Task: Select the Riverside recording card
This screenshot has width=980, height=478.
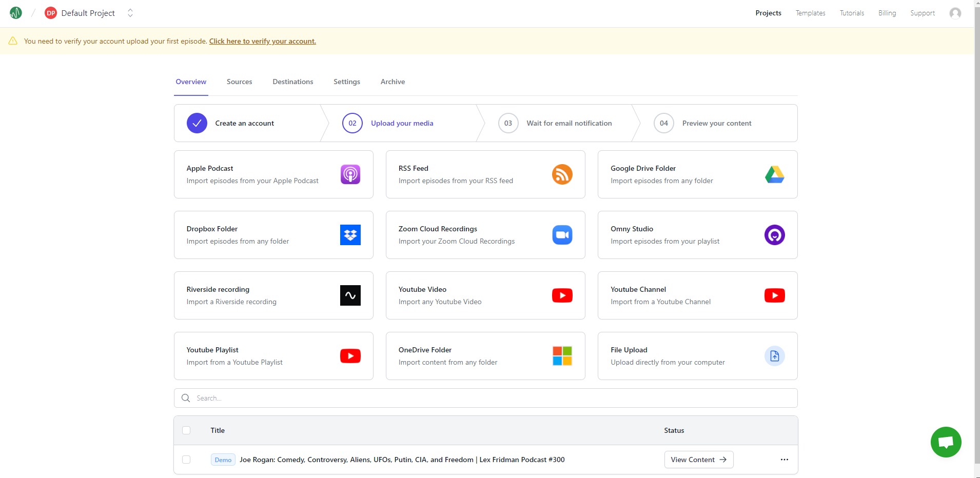Action: (273, 295)
